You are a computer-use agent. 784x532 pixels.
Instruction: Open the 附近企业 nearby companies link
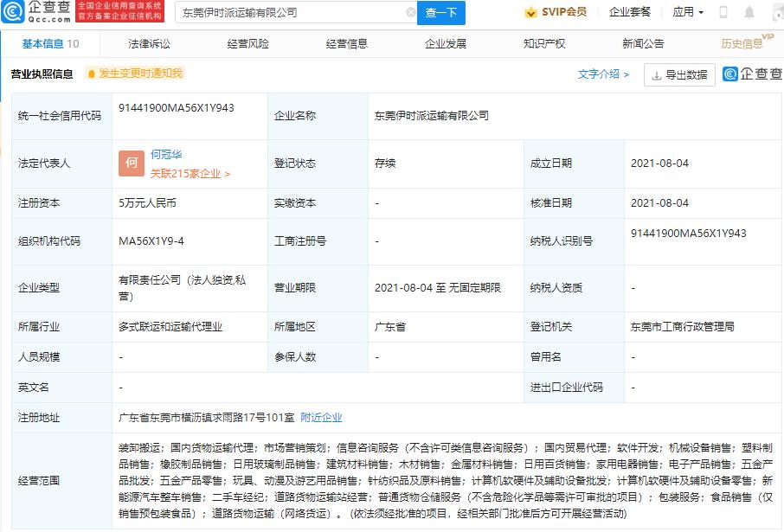tap(322, 418)
